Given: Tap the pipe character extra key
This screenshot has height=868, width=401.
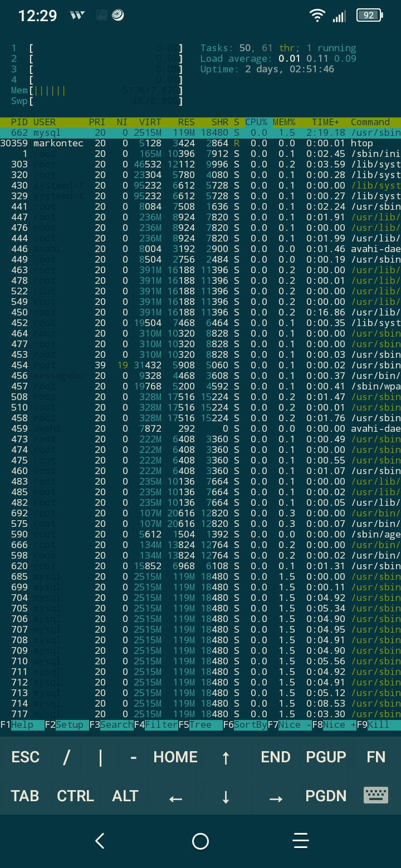Looking at the screenshot, I should click(100, 757).
